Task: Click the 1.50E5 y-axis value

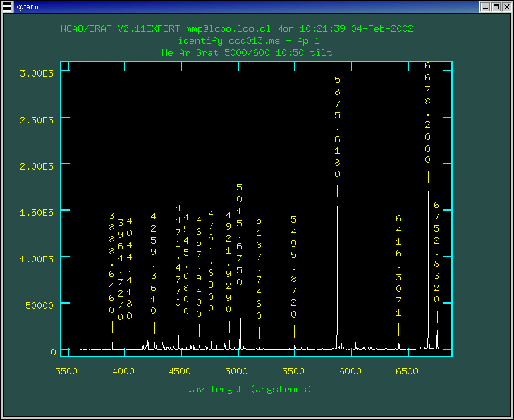Action: [x=37, y=213]
